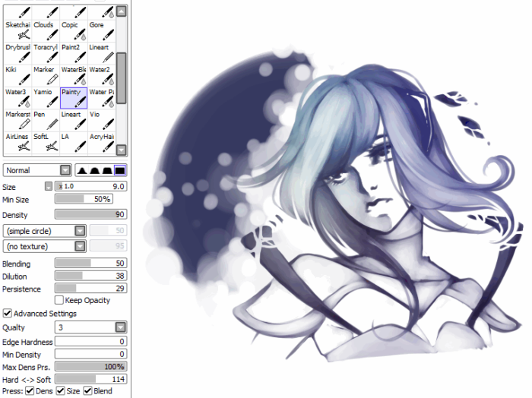The width and height of the screenshot is (532, 398).
Task: Choose the sharpest peaked brush edge shape
Action: coord(82,170)
